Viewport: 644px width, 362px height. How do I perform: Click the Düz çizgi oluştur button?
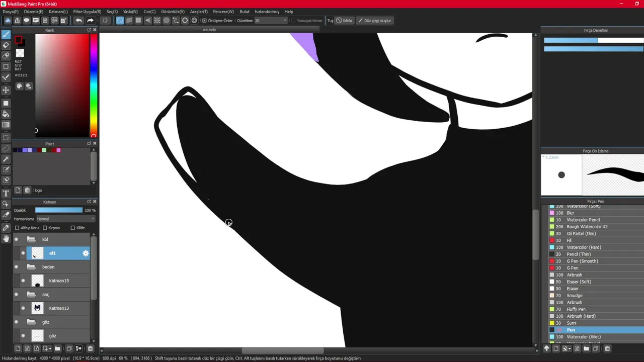(x=375, y=21)
